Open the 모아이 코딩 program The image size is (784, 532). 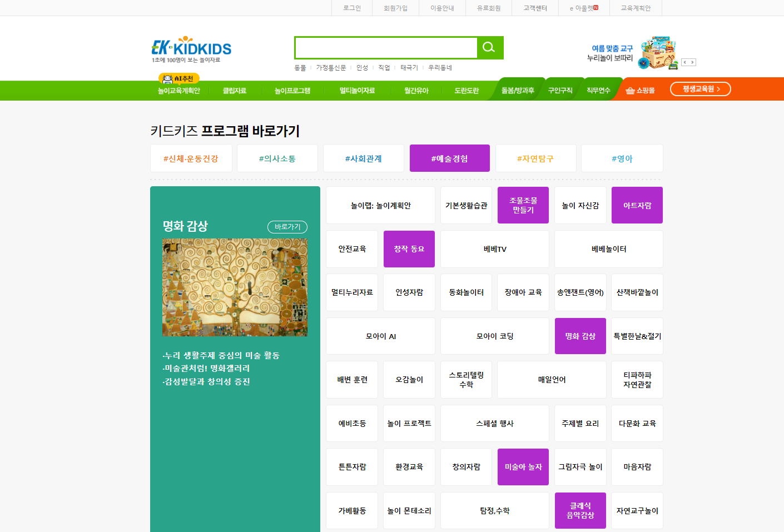click(x=495, y=336)
